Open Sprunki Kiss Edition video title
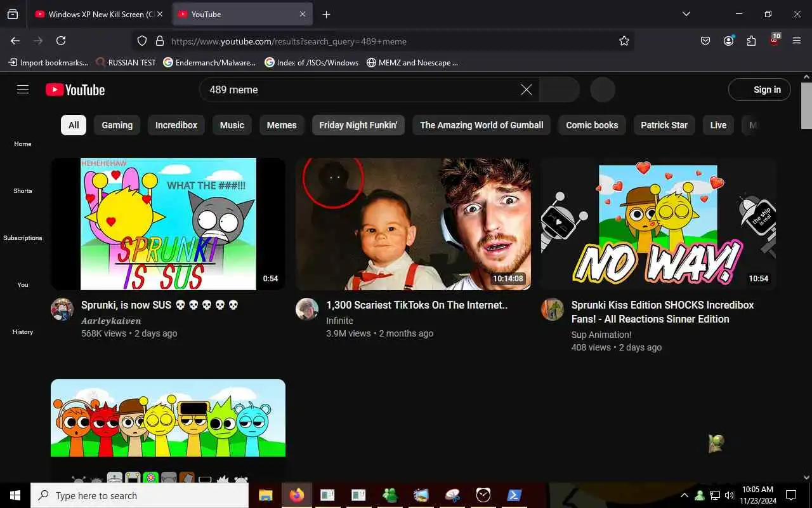Image resolution: width=812 pixels, height=508 pixels. (663, 312)
